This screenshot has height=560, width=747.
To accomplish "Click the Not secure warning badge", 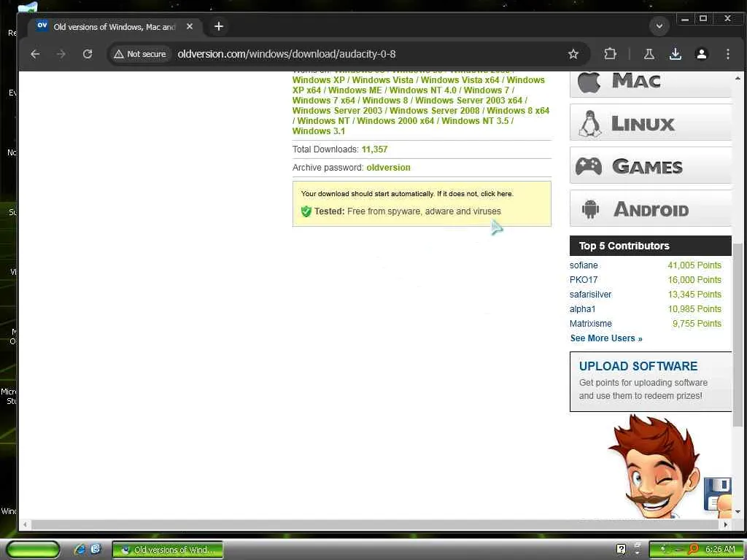I will (140, 54).
